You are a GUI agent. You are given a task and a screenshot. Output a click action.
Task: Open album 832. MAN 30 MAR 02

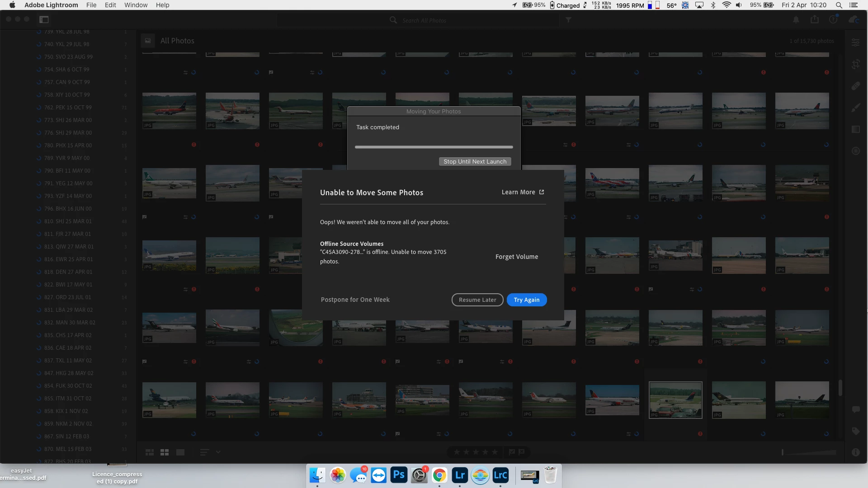point(70,323)
